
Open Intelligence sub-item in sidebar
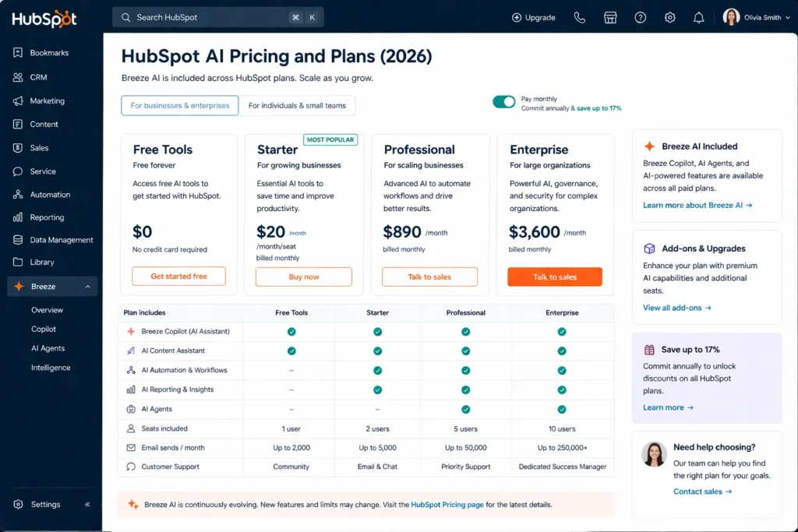click(51, 368)
